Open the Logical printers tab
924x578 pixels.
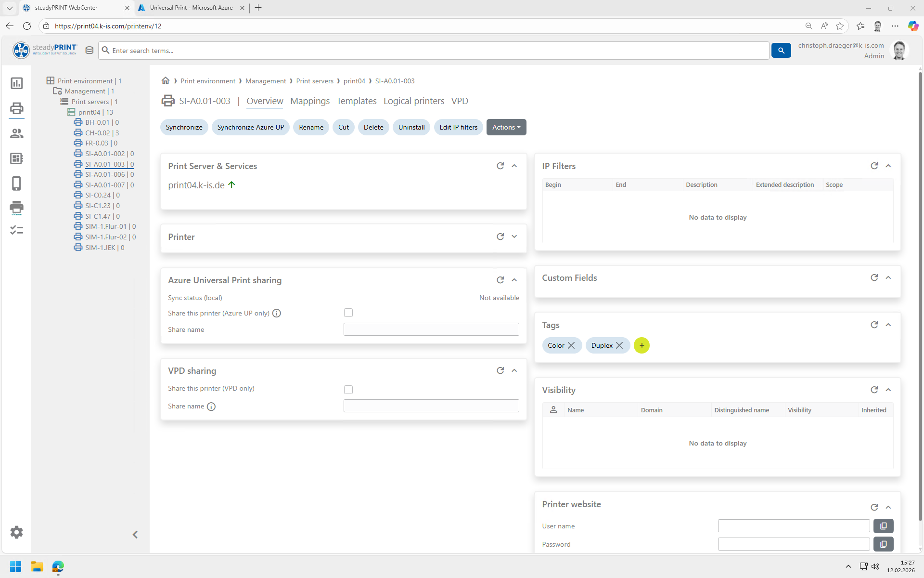(413, 101)
